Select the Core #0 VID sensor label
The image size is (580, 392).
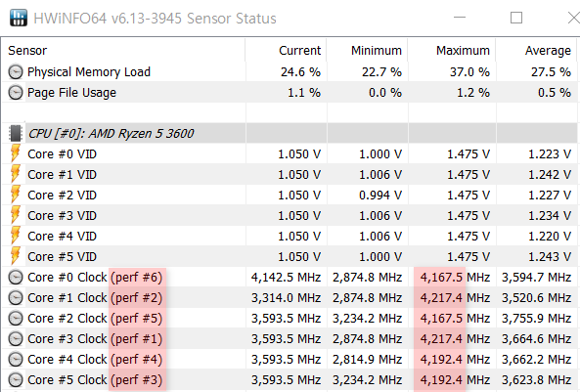[63, 153]
